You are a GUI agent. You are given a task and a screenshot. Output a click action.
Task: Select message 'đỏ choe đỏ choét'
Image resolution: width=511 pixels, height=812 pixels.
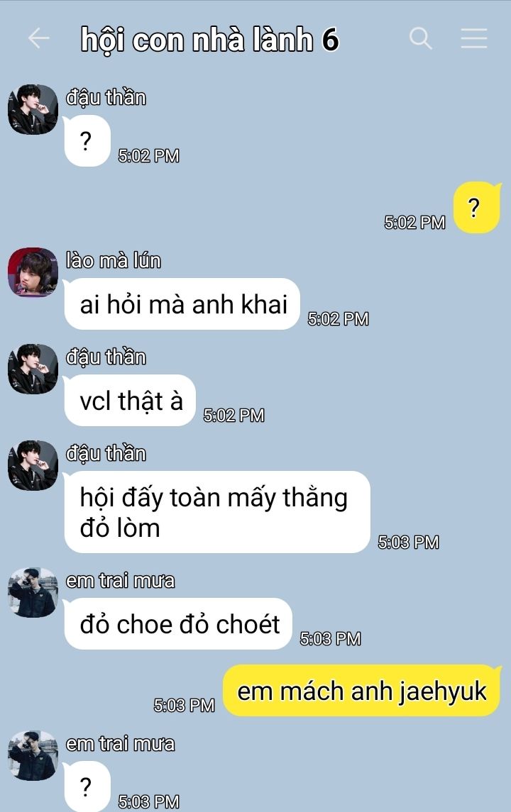click(178, 624)
